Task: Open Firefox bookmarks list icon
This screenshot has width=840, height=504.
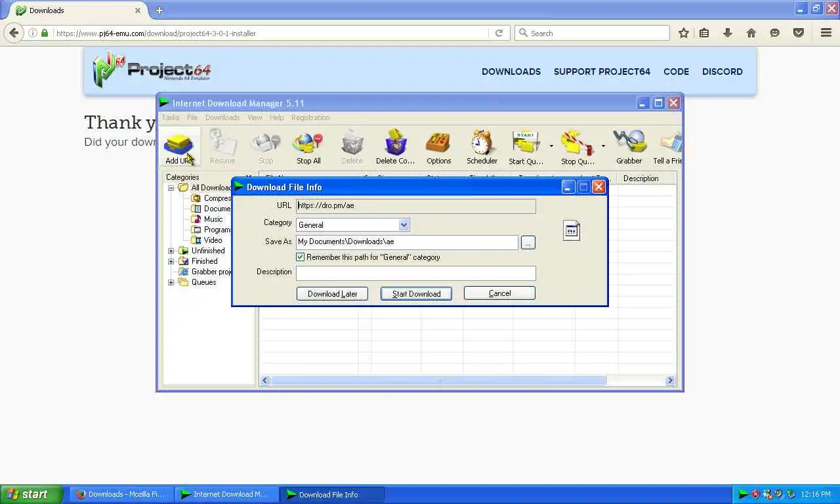Action: [x=704, y=33]
